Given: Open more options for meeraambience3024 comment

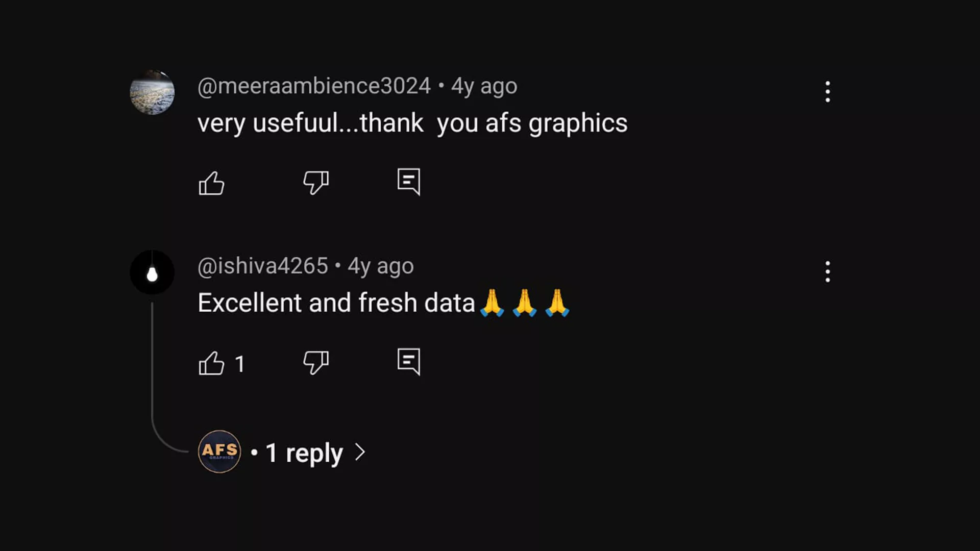Looking at the screenshot, I should pos(827,92).
